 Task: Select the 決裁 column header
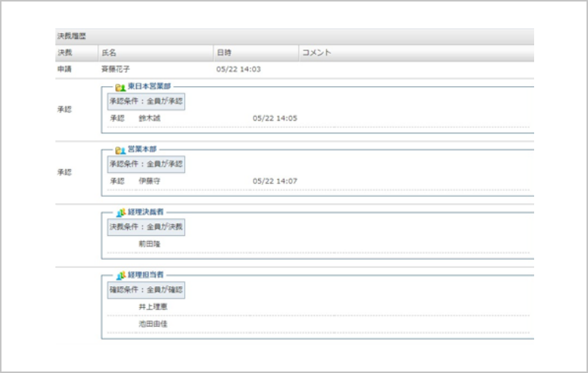pyautogui.click(x=64, y=53)
